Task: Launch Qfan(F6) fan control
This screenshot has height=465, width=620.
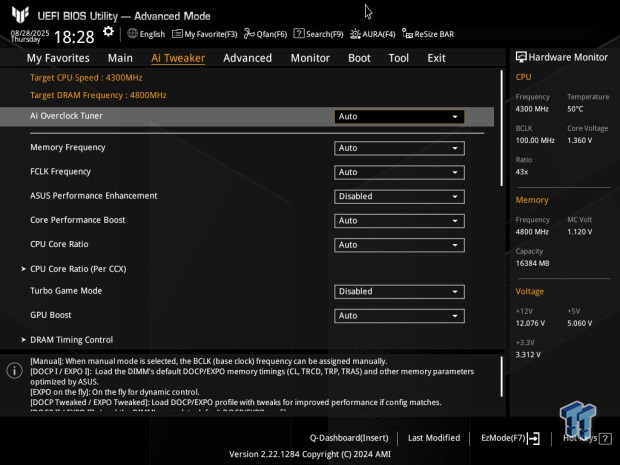Action: [x=249, y=34]
